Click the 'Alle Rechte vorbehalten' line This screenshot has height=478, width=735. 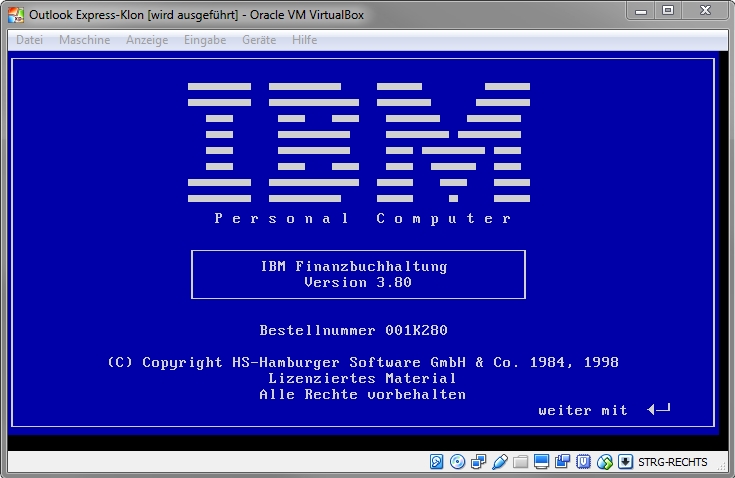click(x=363, y=394)
